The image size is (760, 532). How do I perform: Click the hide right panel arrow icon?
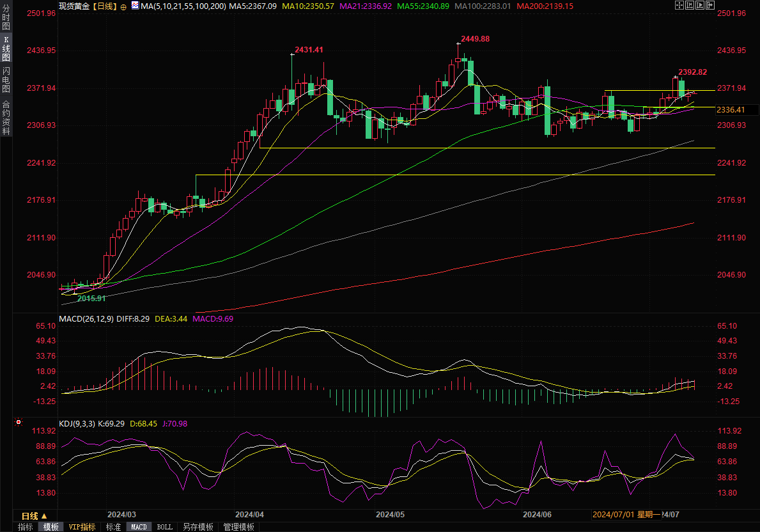click(710, 5)
